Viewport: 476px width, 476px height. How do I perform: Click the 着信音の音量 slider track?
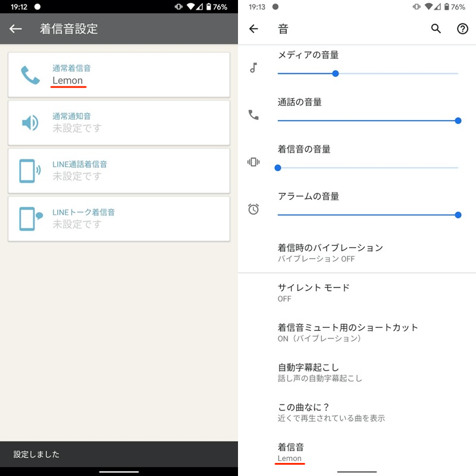tap(368, 168)
